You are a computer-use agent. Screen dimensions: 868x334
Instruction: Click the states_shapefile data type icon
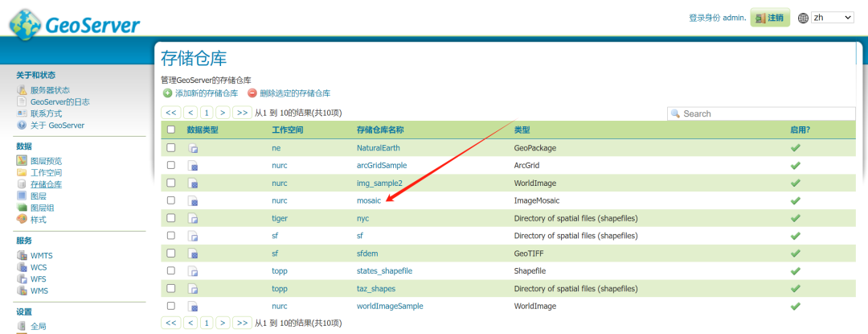[x=193, y=271]
